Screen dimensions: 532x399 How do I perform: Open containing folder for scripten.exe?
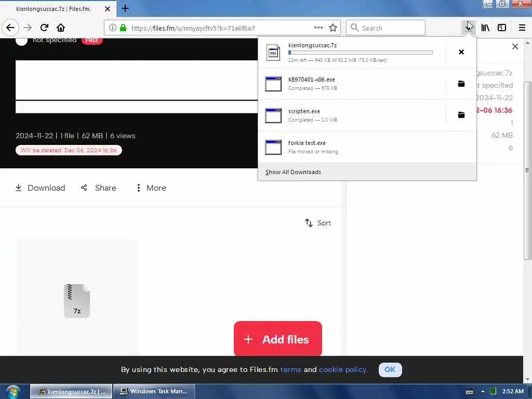461,115
